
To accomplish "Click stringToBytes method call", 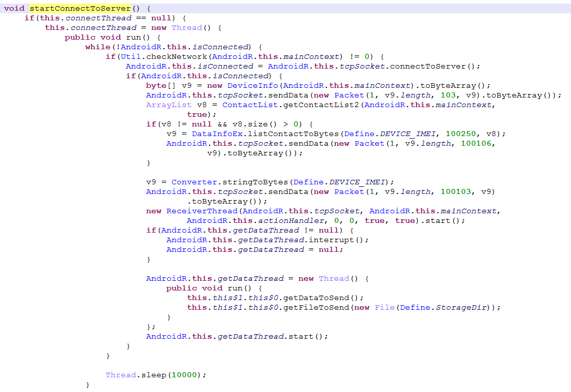I will click(x=255, y=182).
